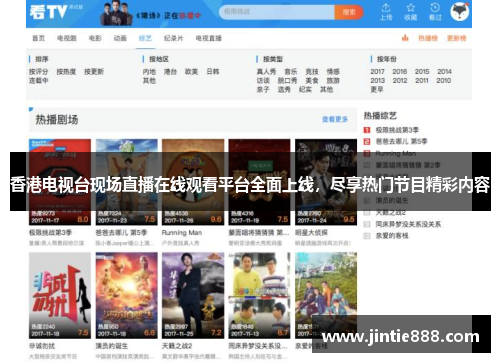This screenshot has width=500, height=362.
Task: Click 查看更多 in 热播剧场
Action: pos(335,119)
